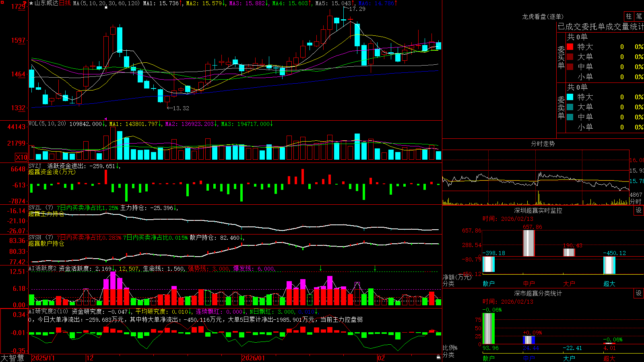Open the 日线 period selector
This screenshot has width=644, height=362.
point(65,3)
